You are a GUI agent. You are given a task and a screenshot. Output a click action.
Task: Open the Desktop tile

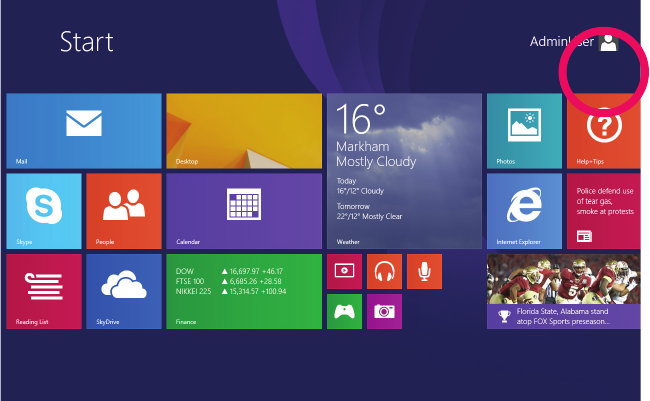point(244,131)
